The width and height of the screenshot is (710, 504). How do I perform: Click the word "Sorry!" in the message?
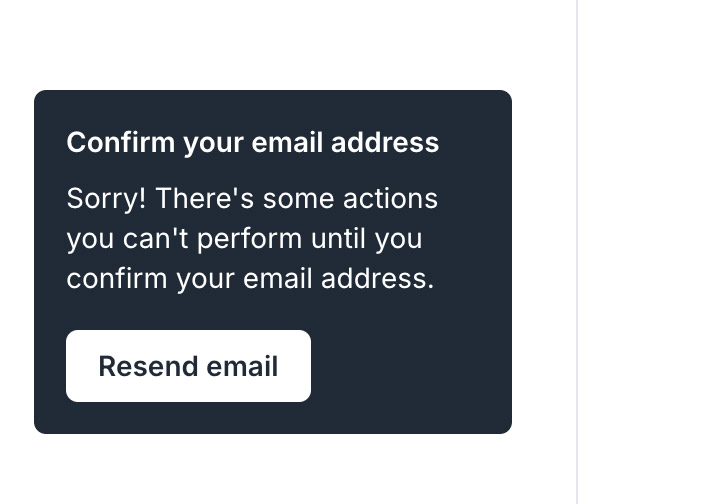click(106, 198)
